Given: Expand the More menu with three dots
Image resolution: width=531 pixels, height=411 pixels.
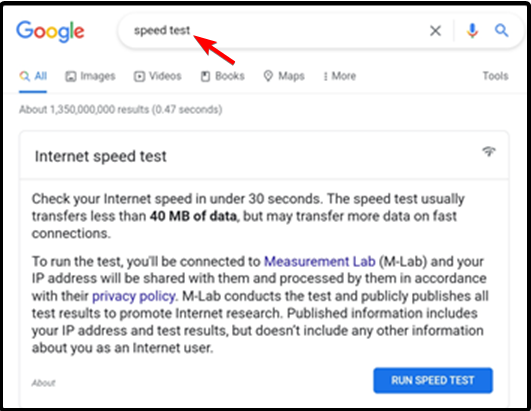Looking at the screenshot, I should pos(339,76).
